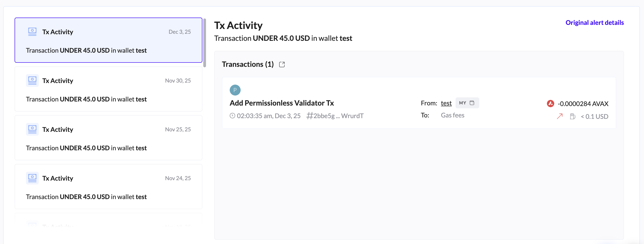Open the test wallet link
This screenshot has height=244, width=644.
[x=446, y=103]
